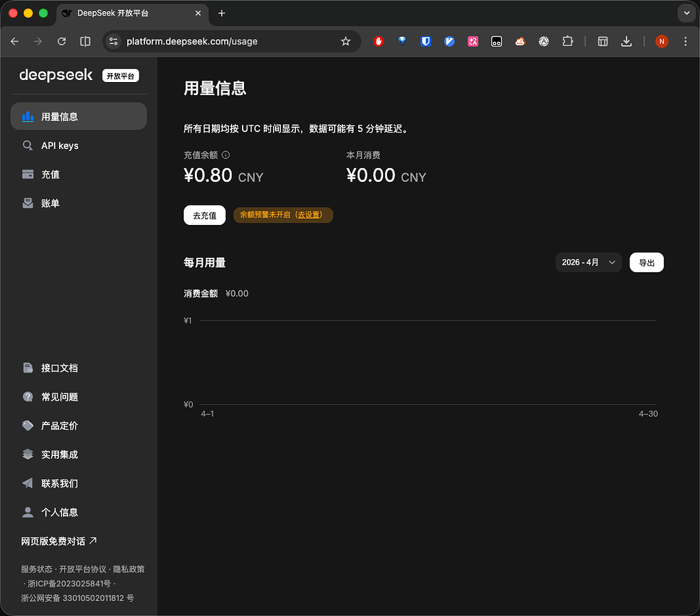
Task: Open a new browser tab
Action: pyautogui.click(x=221, y=14)
